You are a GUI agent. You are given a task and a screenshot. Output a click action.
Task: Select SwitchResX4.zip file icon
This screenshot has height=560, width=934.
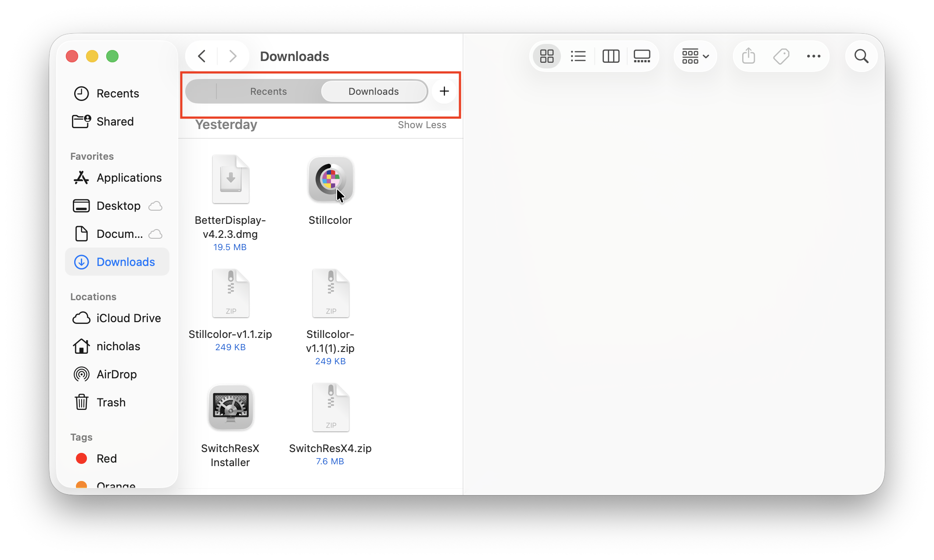[331, 407]
